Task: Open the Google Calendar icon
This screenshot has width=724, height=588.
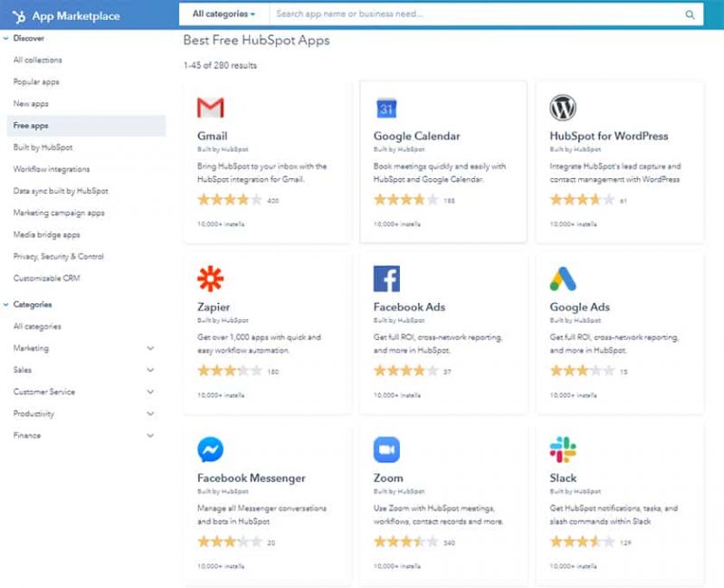Action: pos(386,109)
